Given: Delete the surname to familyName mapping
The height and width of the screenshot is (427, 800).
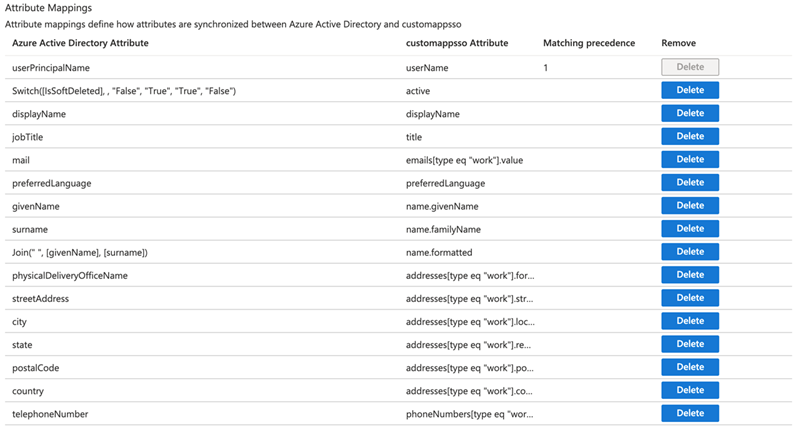Looking at the screenshot, I should pos(690,228).
